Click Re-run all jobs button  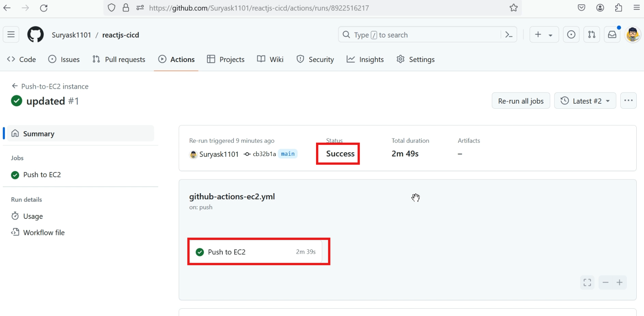(521, 101)
